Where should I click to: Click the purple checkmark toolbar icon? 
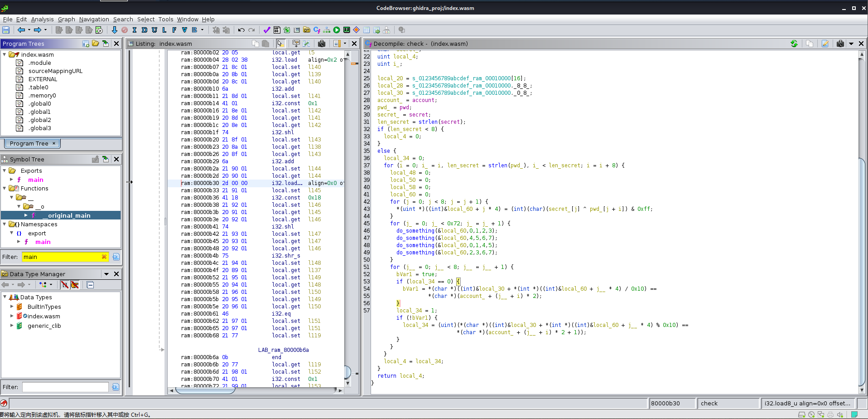(x=267, y=30)
